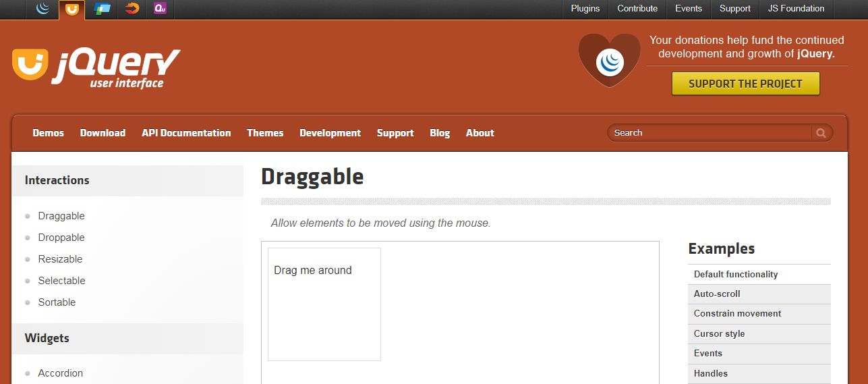Viewport: 868px width, 384px height.
Task: Select the jQuery UI icon in top bar
Action: point(71,9)
